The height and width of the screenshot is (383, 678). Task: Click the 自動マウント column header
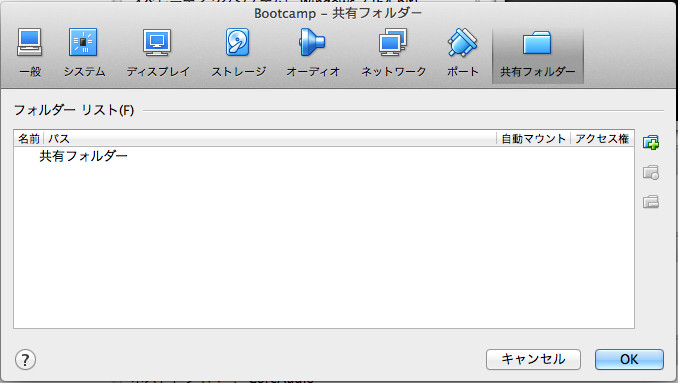[534, 139]
